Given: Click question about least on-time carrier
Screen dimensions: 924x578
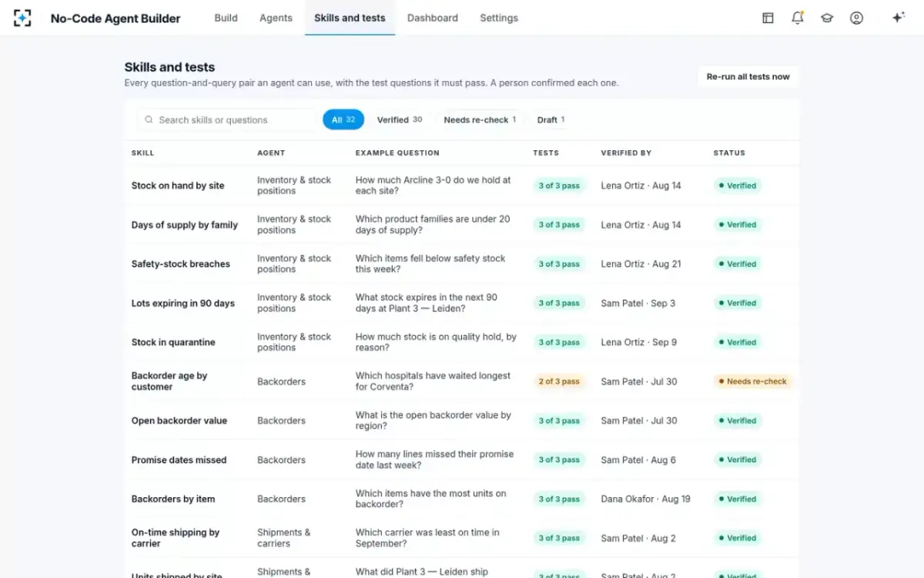Looking at the screenshot, I should (427, 538).
